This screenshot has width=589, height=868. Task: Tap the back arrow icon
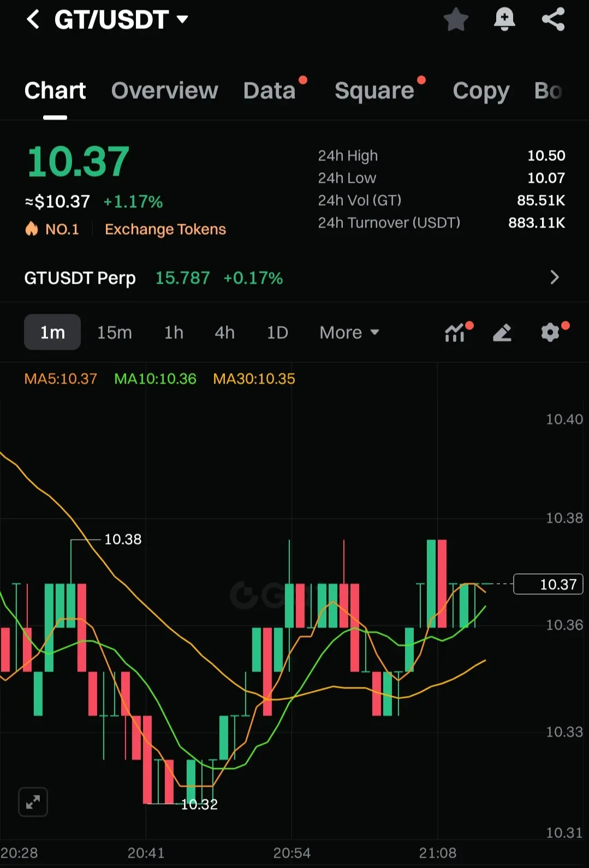(x=33, y=20)
